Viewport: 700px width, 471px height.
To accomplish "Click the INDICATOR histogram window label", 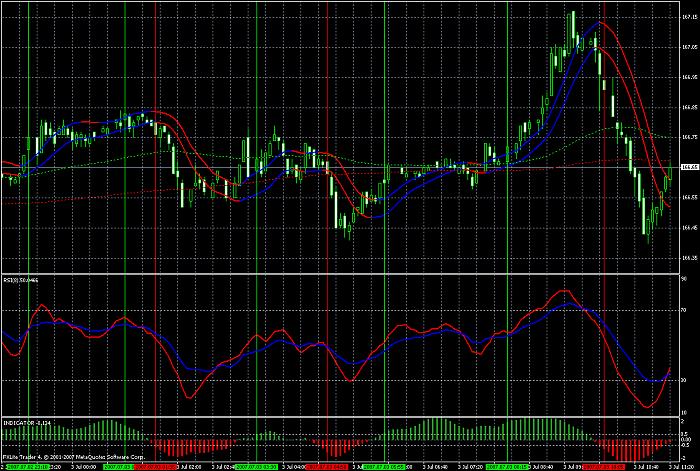I will pos(26,422).
